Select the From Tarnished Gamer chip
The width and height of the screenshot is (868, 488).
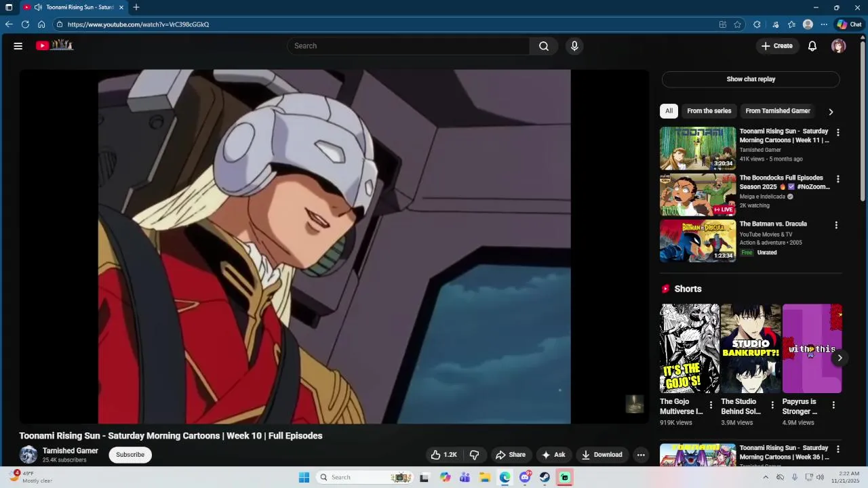[x=778, y=111]
